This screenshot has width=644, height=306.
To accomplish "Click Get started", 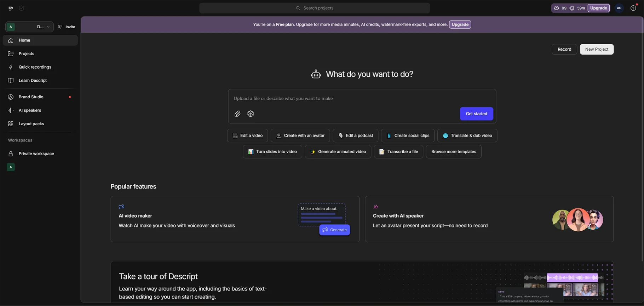I will coord(476,114).
